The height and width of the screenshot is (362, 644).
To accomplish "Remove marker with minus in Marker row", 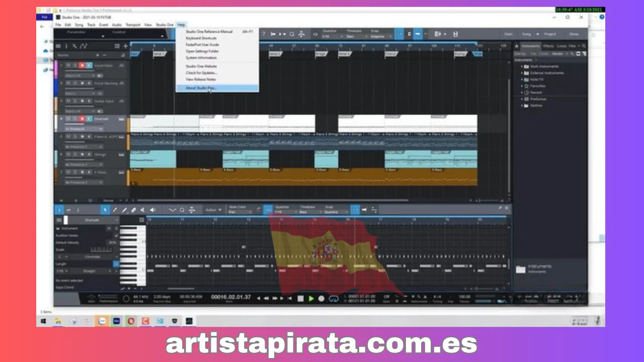I will [x=104, y=55].
